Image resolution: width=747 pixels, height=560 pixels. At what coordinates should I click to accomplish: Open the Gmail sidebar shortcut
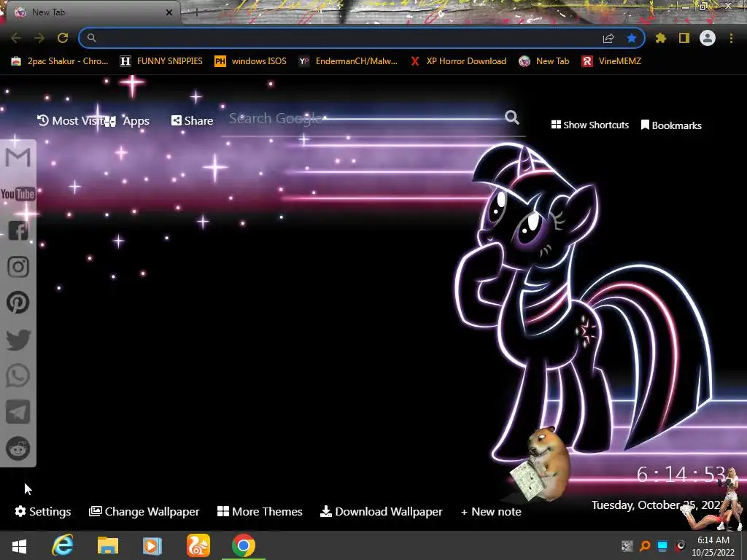[18, 157]
